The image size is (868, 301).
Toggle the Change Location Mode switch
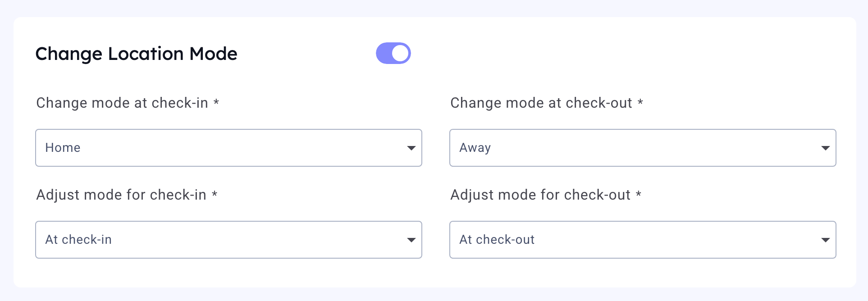coord(393,53)
